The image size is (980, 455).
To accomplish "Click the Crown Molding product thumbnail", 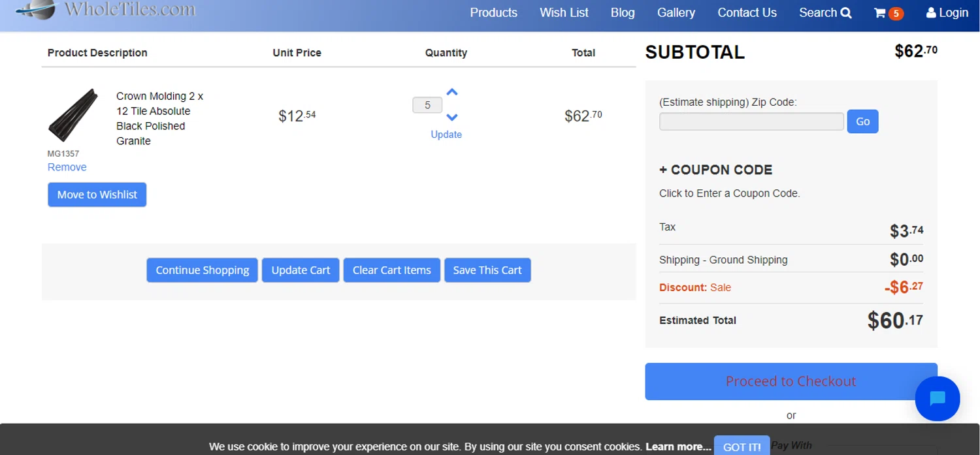I will (73, 116).
